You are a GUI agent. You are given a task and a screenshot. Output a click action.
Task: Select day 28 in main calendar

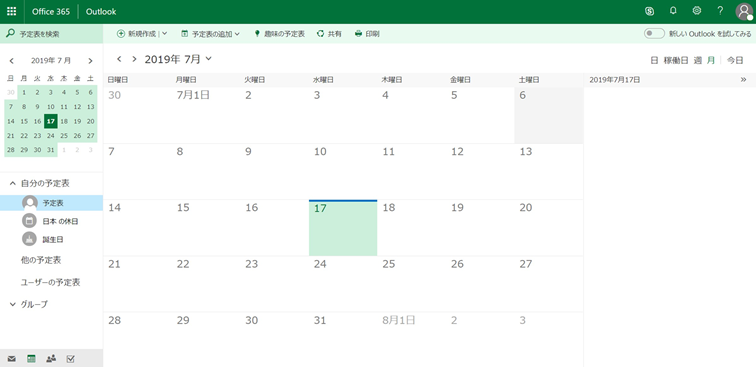pyautogui.click(x=137, y=340)
